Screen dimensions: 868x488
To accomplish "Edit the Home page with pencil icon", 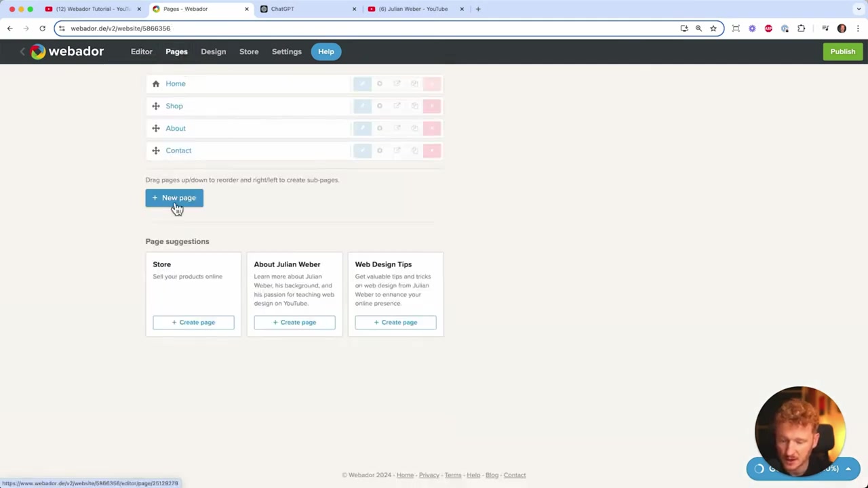I will tap(362, 83).
